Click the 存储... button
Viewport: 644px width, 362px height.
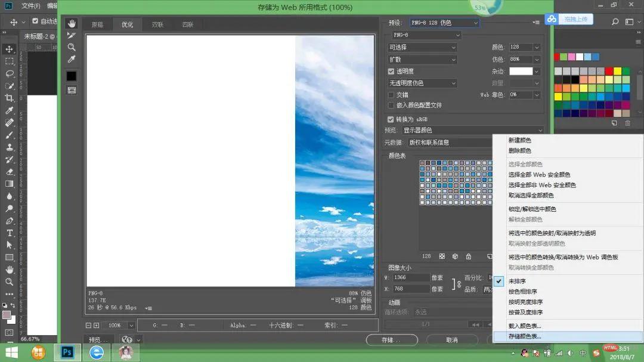(x=392, y=340)
